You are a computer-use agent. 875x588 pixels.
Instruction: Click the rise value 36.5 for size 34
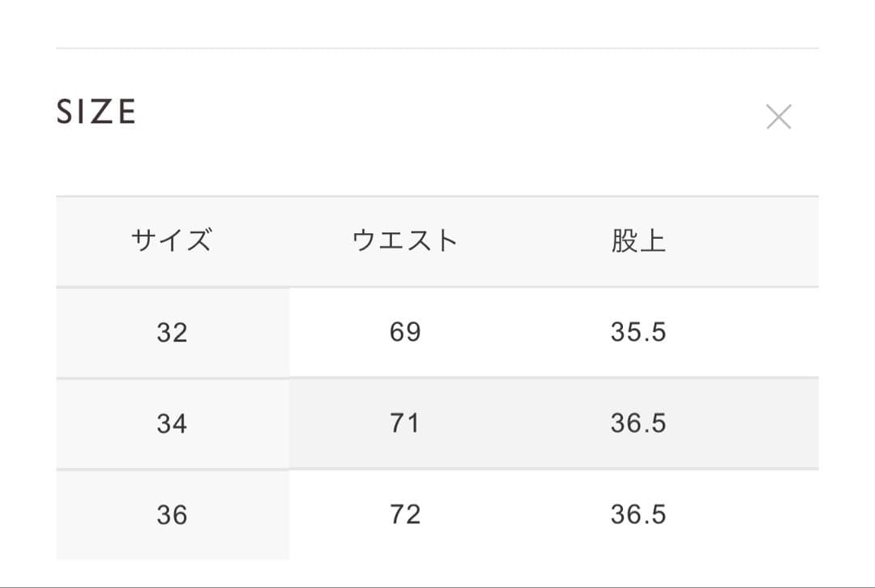pos(639,423)
